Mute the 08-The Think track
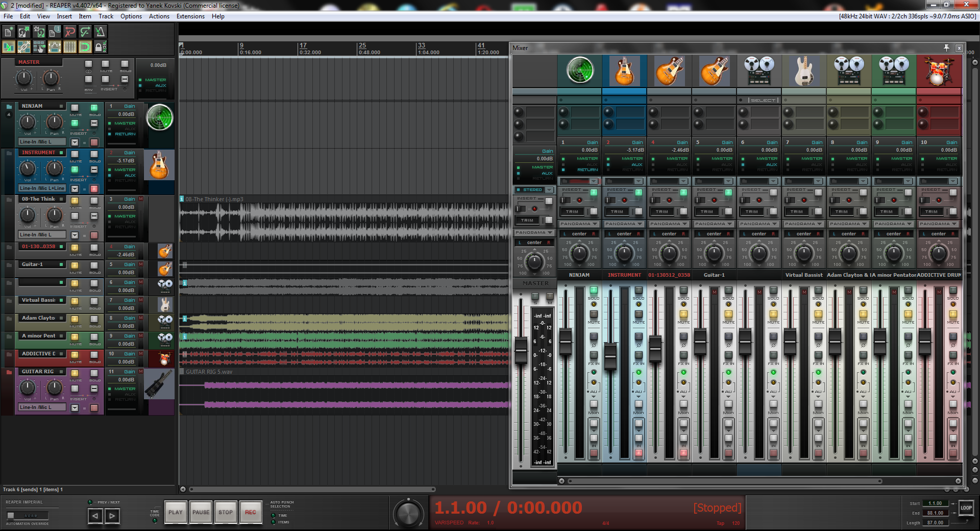The width and height of the screenshot is (980, 531). coord(75,201)
